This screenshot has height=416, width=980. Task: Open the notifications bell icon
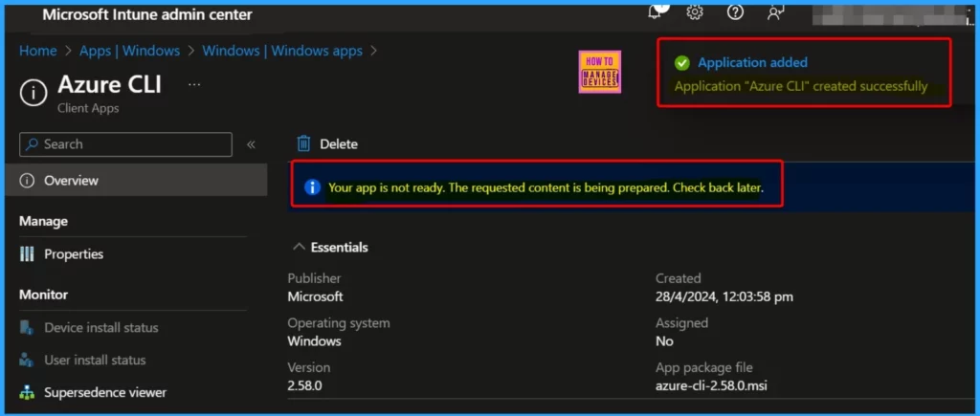[658, 11]
